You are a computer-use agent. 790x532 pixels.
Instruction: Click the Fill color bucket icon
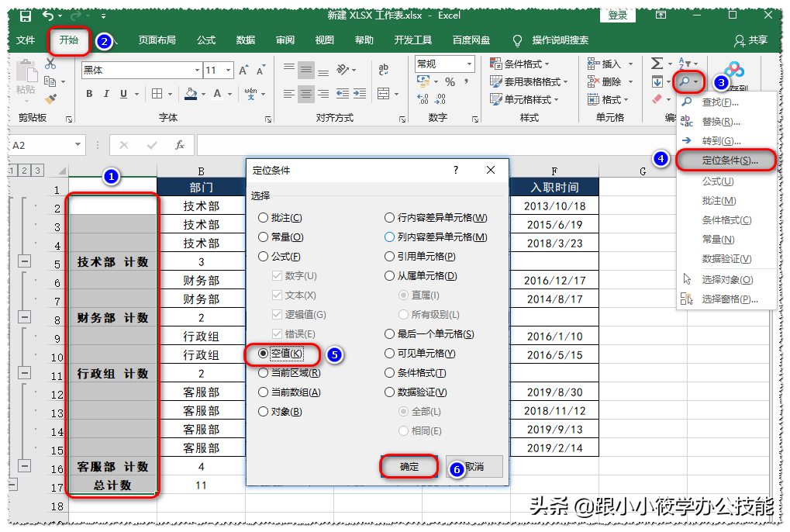(x=191, y=94)
